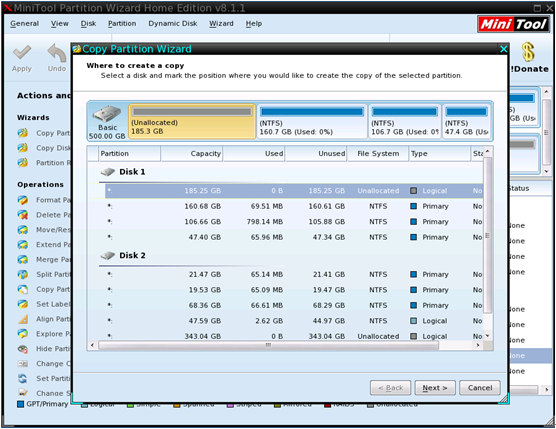The image size is (556, 429).
Task: Click the Format Partition operation icon
Action: pos(23,200)
